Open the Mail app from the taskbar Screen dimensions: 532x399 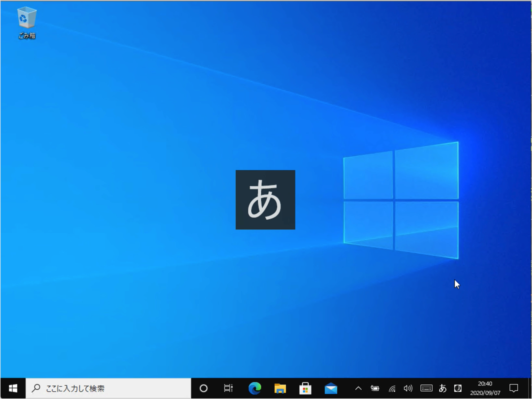pos(331,388)
